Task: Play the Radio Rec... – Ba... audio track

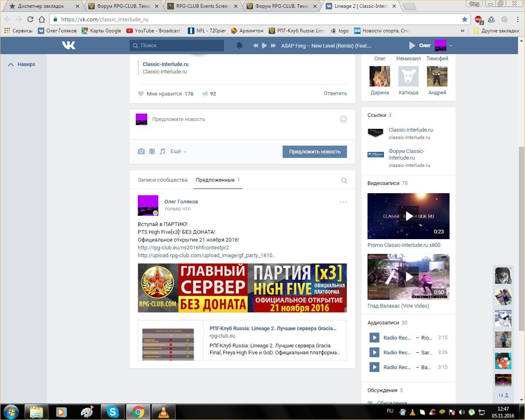Action: click(x=374, y=367)
